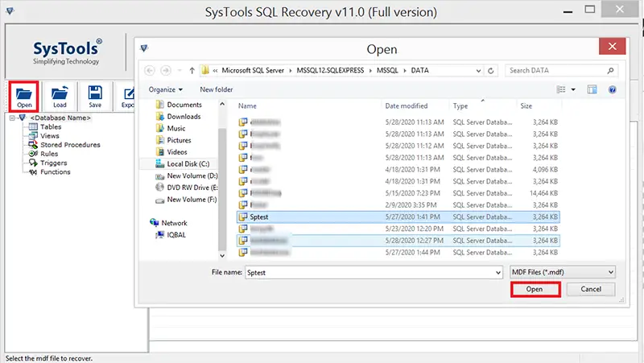This screenshot has height=363, width=644.
Task: Click New folder button
Action: click(216, 89)
